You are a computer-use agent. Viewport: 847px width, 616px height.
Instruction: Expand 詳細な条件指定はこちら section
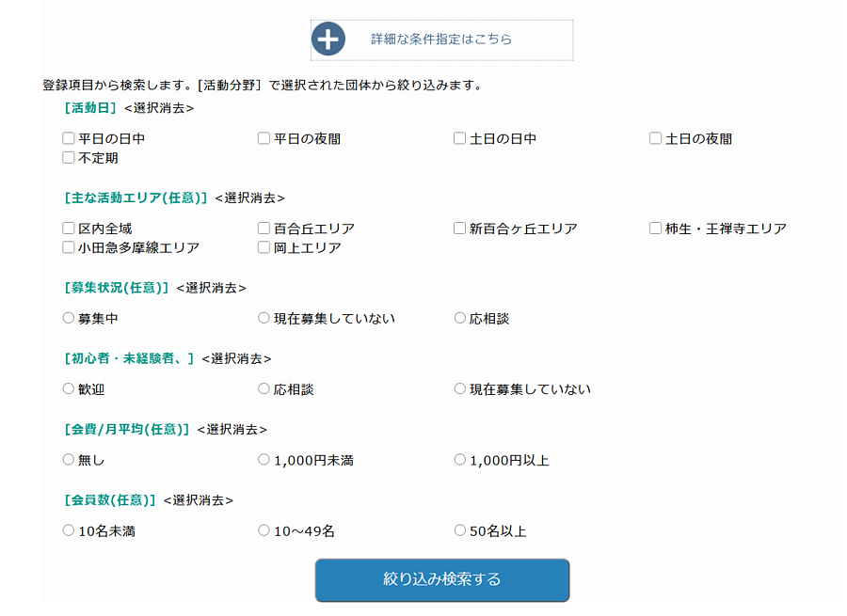pos(441,39)
